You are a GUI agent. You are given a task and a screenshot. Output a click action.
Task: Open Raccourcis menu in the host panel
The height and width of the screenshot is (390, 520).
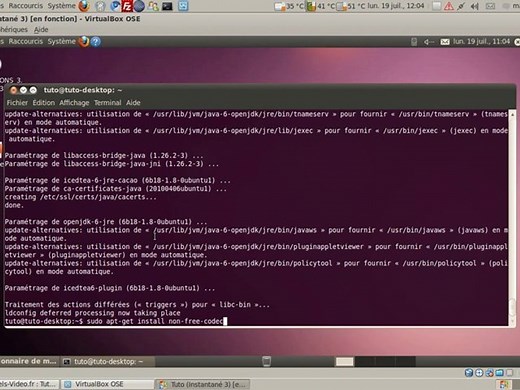26,6
